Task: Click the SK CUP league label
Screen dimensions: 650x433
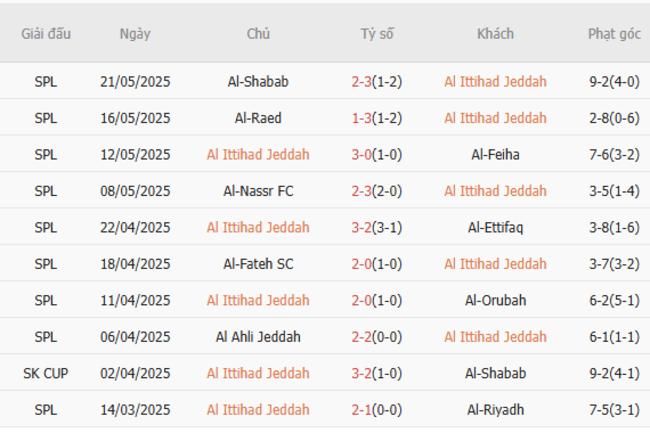Action: coord(46,373)
